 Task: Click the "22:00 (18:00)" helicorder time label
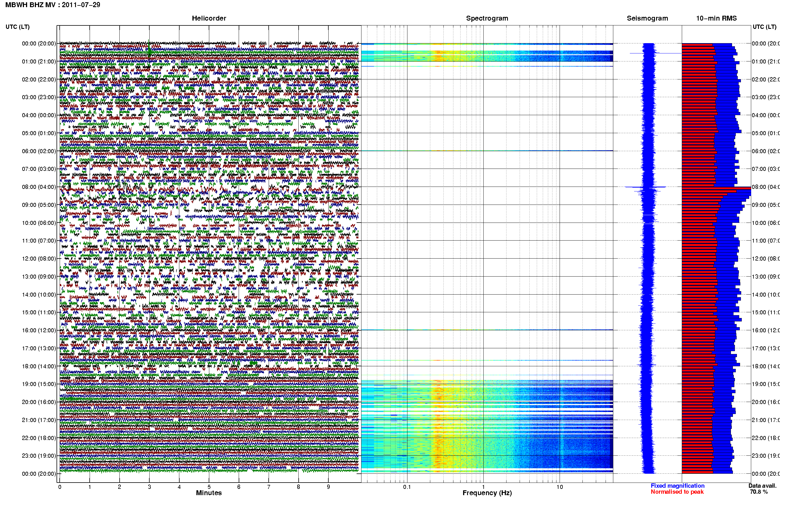[x=39, y=438]
